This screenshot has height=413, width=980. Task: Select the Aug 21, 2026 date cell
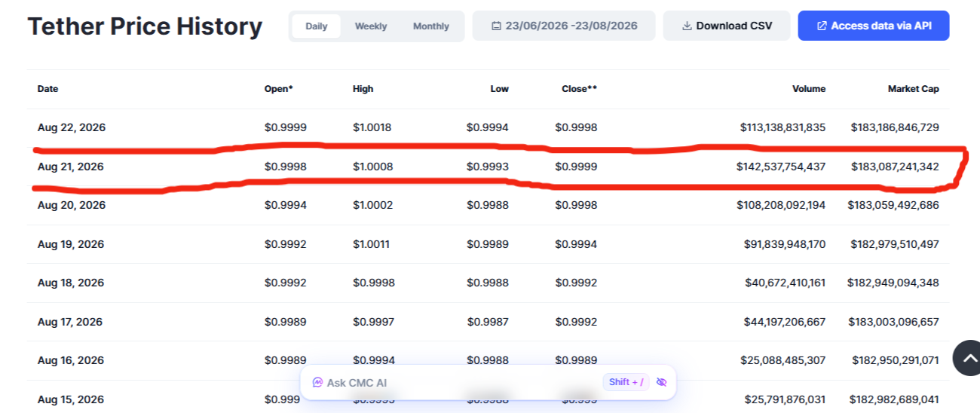[72, 167]
